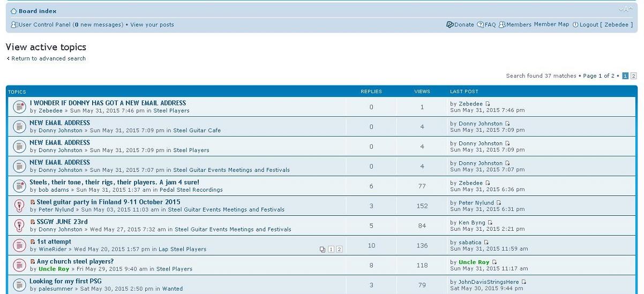Open the Member Map link
The height and width of the screenshot is (294, 644).
point(551,25)
